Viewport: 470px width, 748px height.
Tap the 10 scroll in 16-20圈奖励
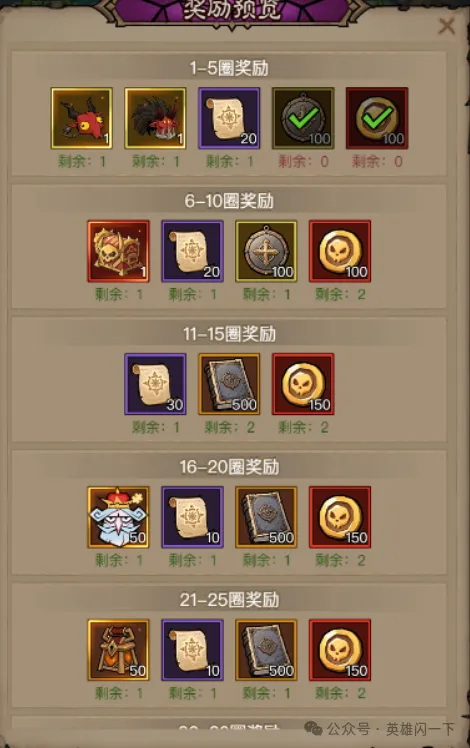pos(192,517)
